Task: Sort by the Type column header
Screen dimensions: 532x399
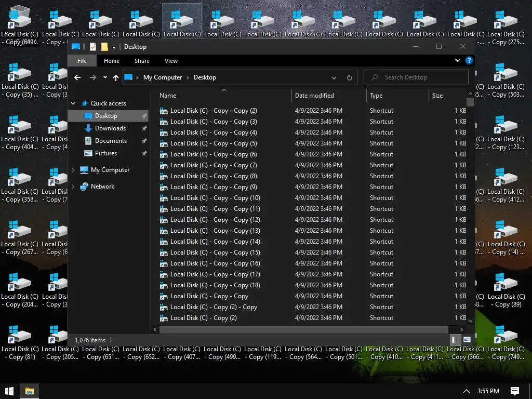Action: (x=397, y=96)
